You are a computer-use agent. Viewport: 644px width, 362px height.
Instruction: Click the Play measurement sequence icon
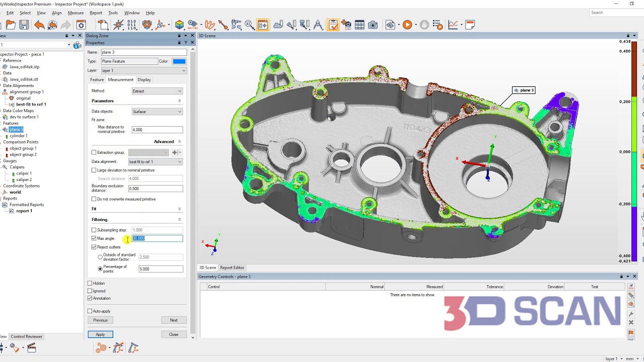408,24
